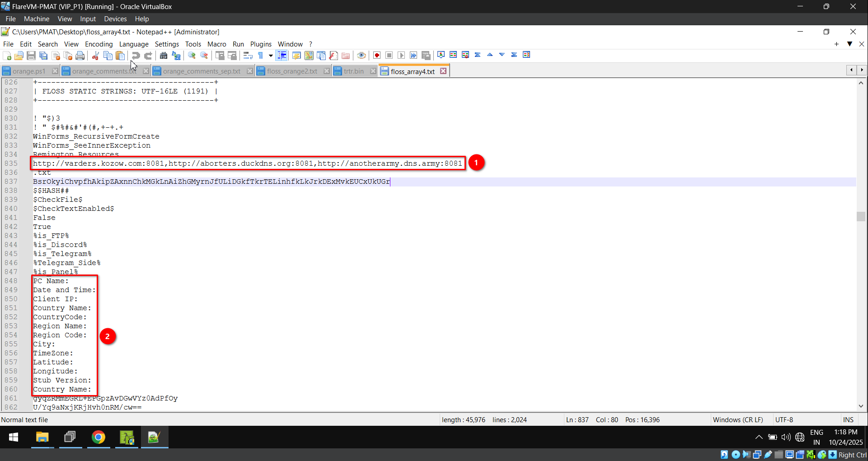The width and height of the screenshot is (868, 461).
Task: Open the tab list triangle dropdown
Action: click(x=850, y=44)
